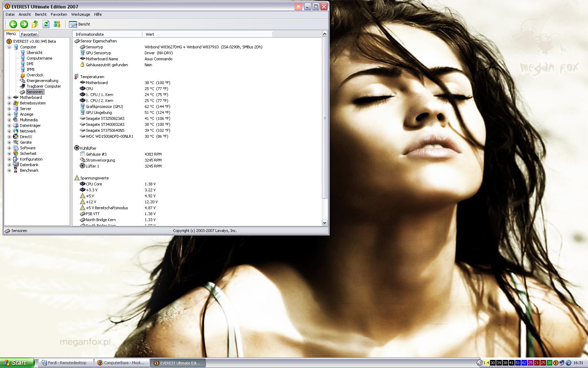Switch to ComputerBase - Mozilla taskbar button

(122, 363)
